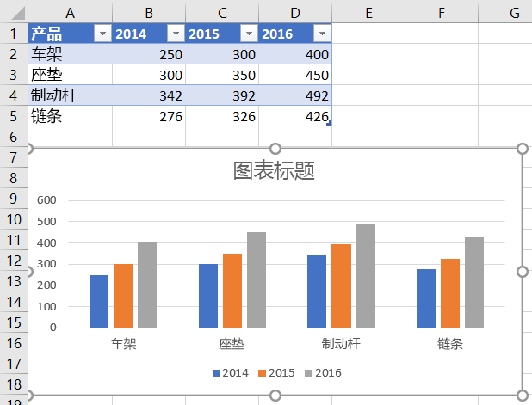The image size is (532, 405).
Task: Click cell with value 350
Action: point(222,75)
